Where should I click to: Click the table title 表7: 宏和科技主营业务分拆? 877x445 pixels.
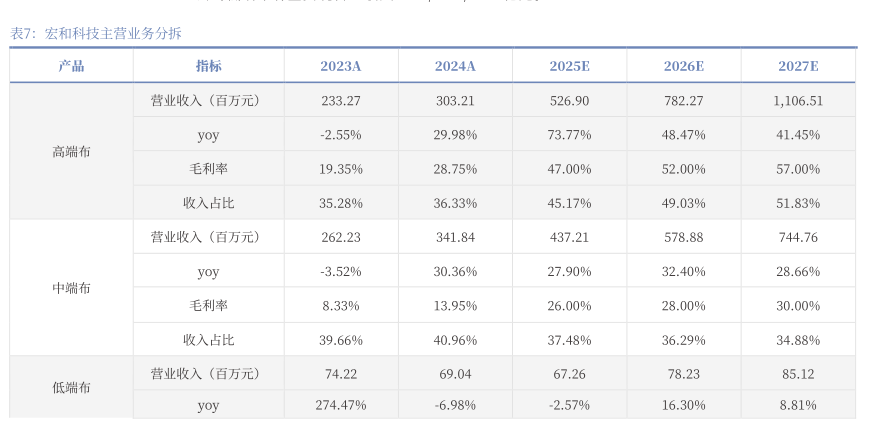click(96, 33)
